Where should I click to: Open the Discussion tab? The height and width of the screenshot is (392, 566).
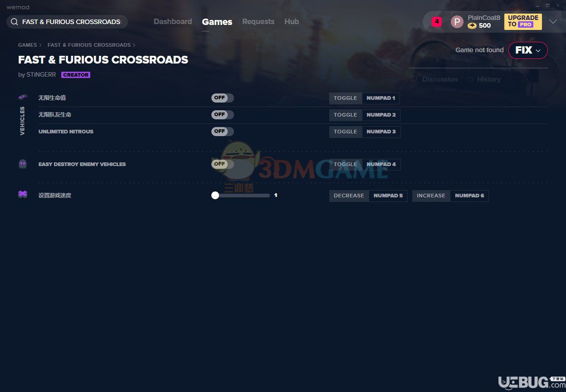click(x=439, y=79)
